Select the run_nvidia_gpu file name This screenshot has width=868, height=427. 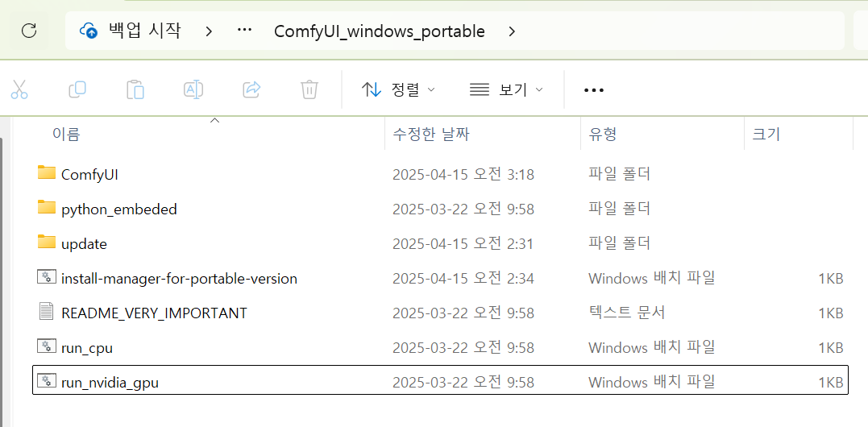(110, 383)
